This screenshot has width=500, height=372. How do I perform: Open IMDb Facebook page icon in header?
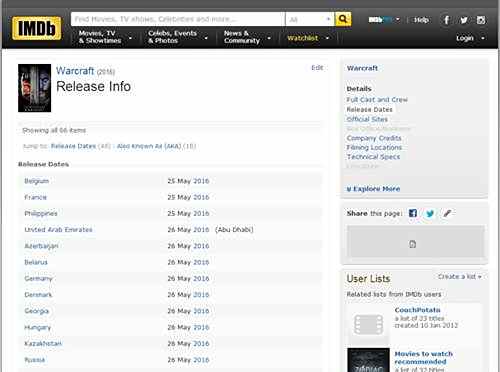click(x=446, y=20)
